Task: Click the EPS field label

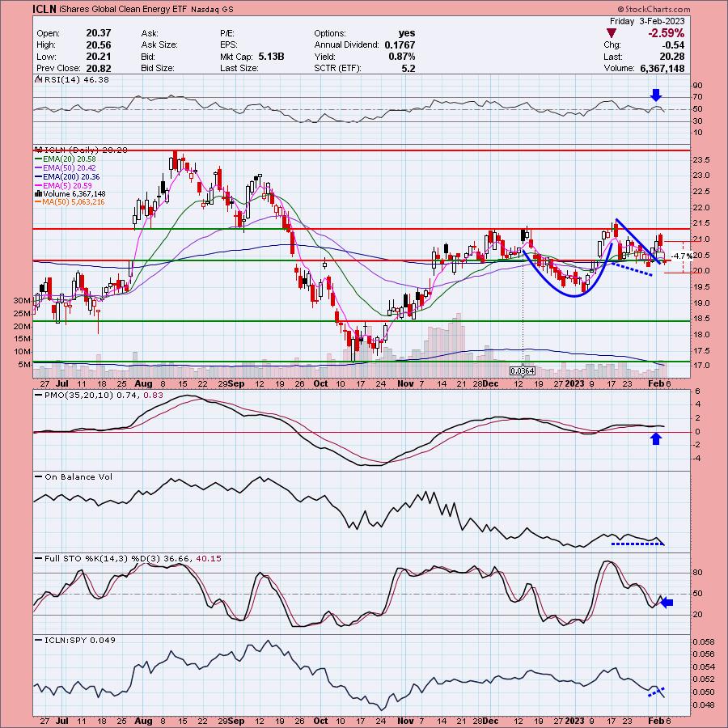Action: point(229,45)
